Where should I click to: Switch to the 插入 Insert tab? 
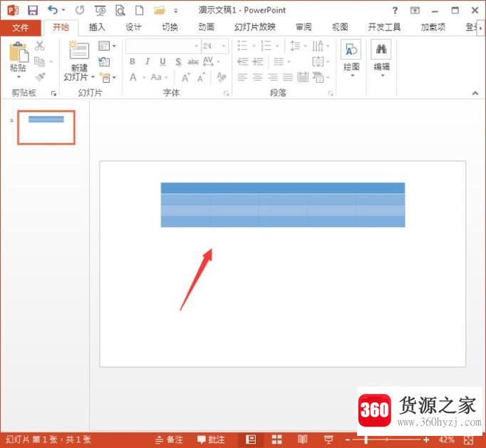(97, 27)
